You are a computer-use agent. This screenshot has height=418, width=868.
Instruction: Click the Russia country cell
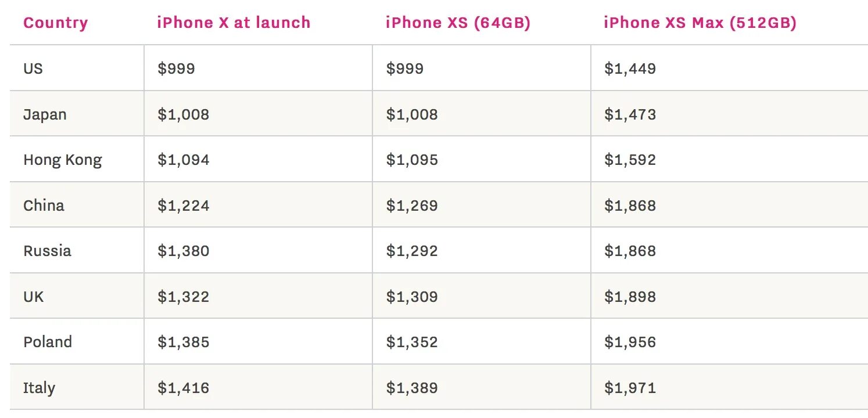(x=47, y=251)
